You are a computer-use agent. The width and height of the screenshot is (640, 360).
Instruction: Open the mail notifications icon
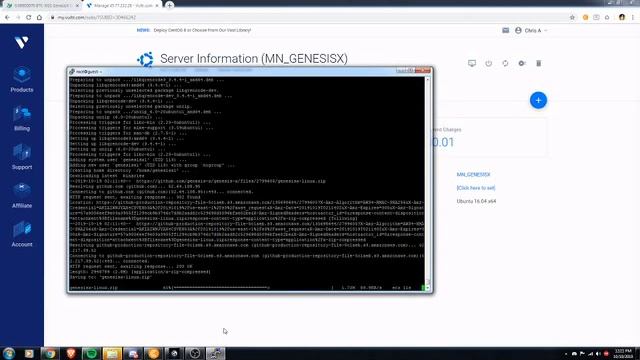tap(505, 30)
